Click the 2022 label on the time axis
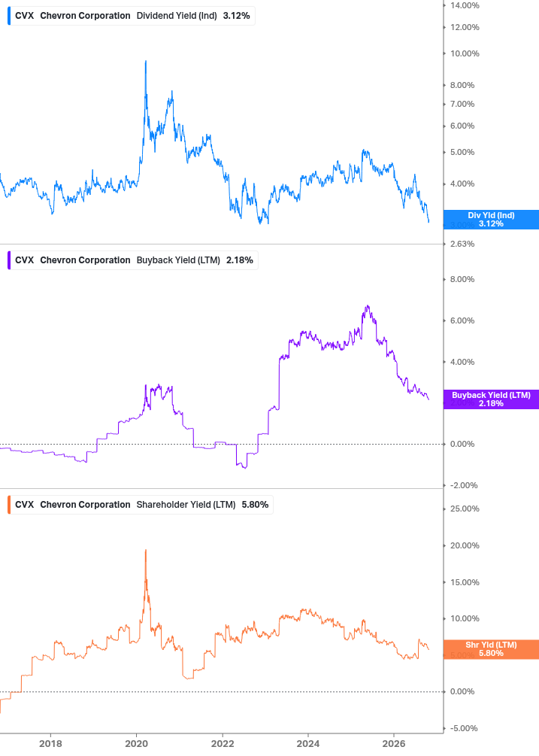Viewport: 539px width, 756px height. pyautogui.click(x=222, y=743)
